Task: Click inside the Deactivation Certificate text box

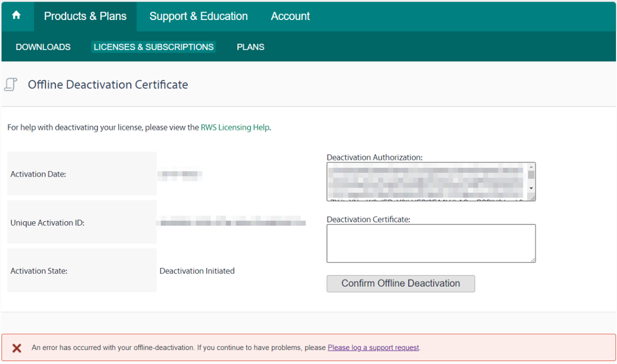Action: click(431, 244)
